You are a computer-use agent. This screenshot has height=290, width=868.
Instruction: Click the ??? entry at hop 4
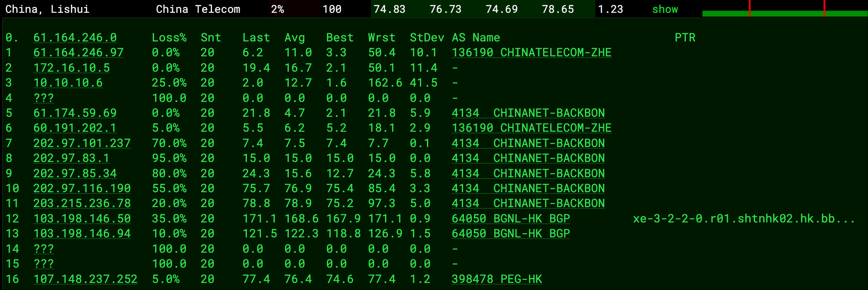44,98
